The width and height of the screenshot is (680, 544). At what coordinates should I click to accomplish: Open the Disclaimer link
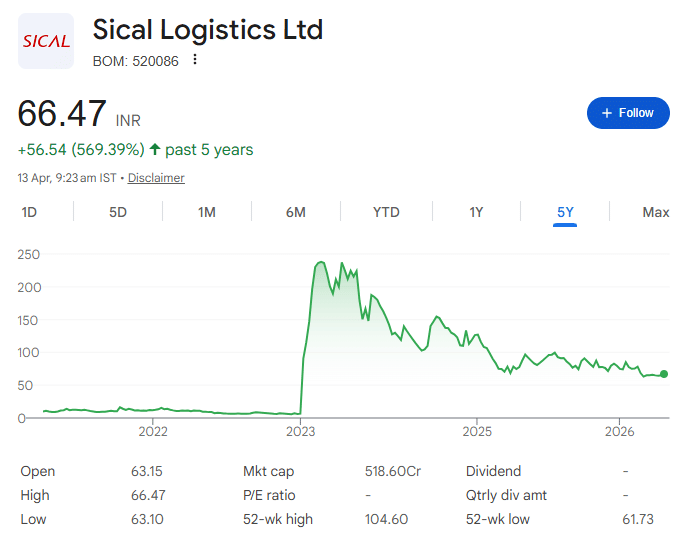pos(156,178)
